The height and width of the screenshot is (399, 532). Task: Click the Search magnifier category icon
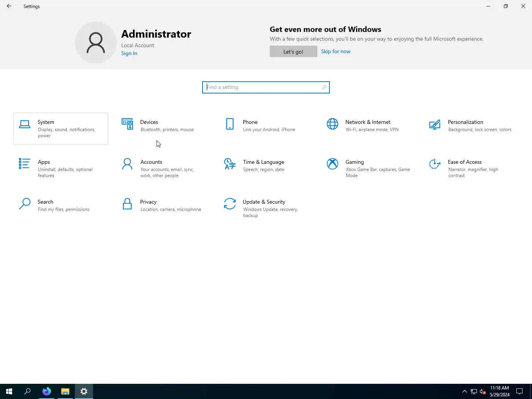25,204
